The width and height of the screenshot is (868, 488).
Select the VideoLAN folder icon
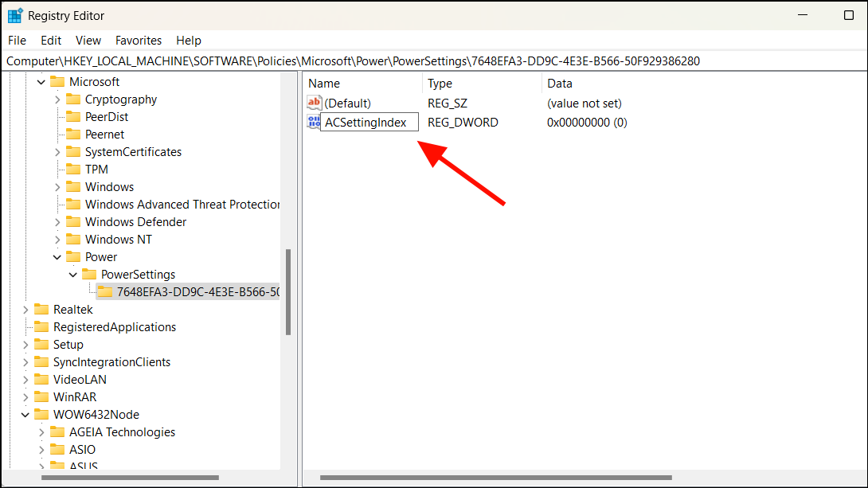(x=41, y=380)
